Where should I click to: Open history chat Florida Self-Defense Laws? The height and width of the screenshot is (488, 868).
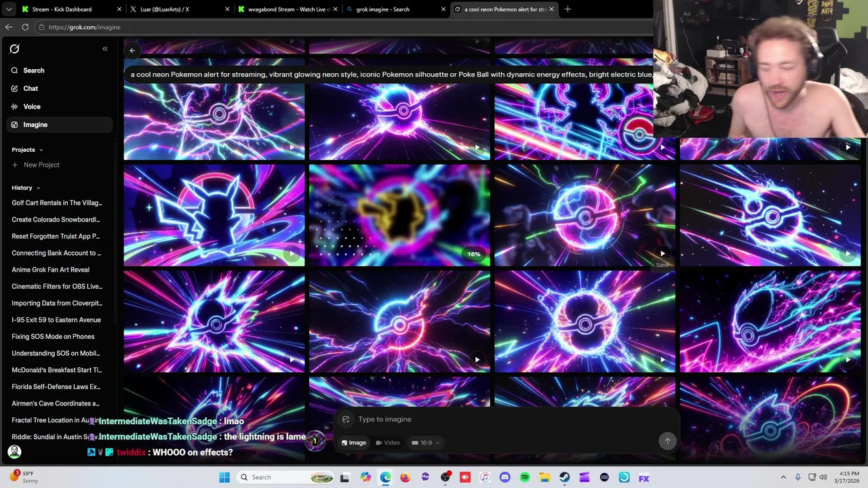coord(56,387)
